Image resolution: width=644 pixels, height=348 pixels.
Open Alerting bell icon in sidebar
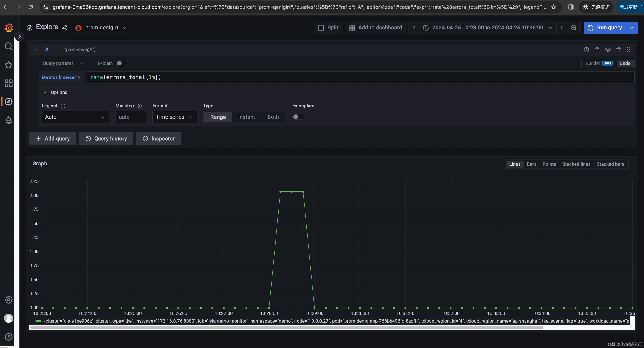[9, 120]
